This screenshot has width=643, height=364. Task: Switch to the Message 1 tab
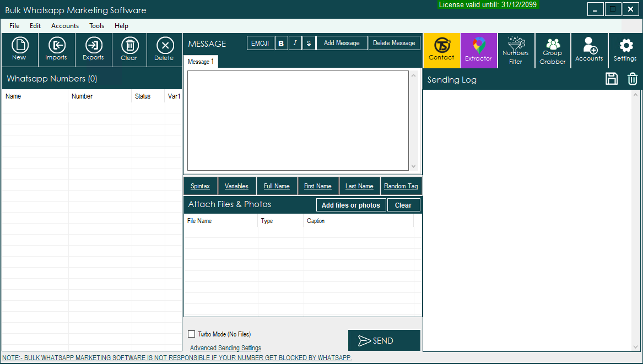(201, 62)
